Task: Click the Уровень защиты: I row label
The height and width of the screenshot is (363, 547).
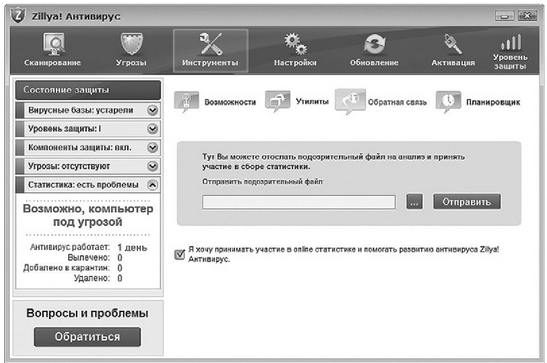Action: click(65, 129)
